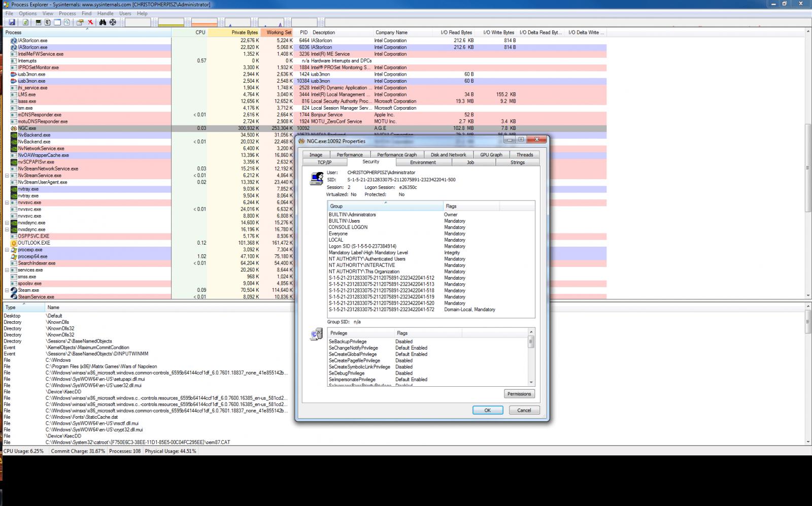Collapse the services.exe process tree
The height and width of the screenshot is (506, 812).
pyautogui.click(x=7, y=270)
